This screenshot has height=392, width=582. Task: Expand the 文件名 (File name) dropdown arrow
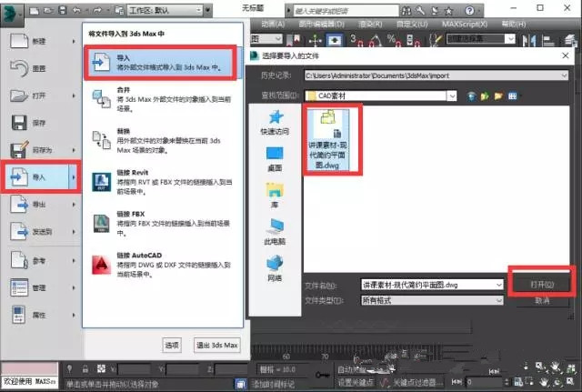[x=499, y=285]
